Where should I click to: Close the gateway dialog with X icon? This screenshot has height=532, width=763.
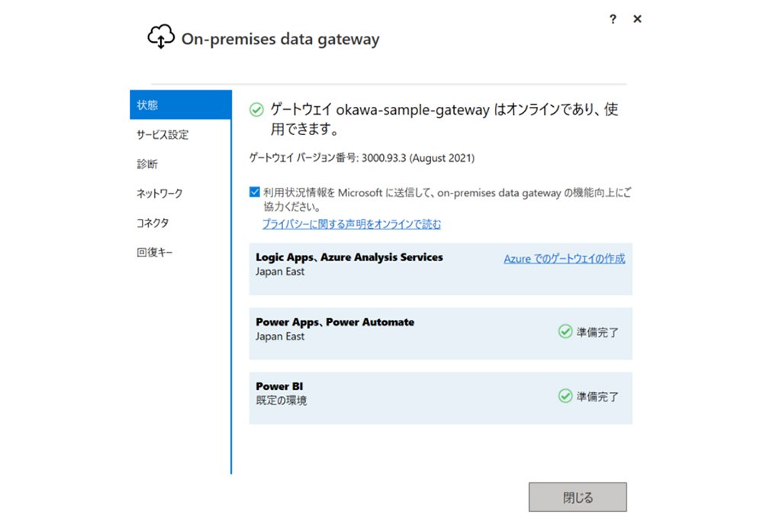[x=637, y=19]
